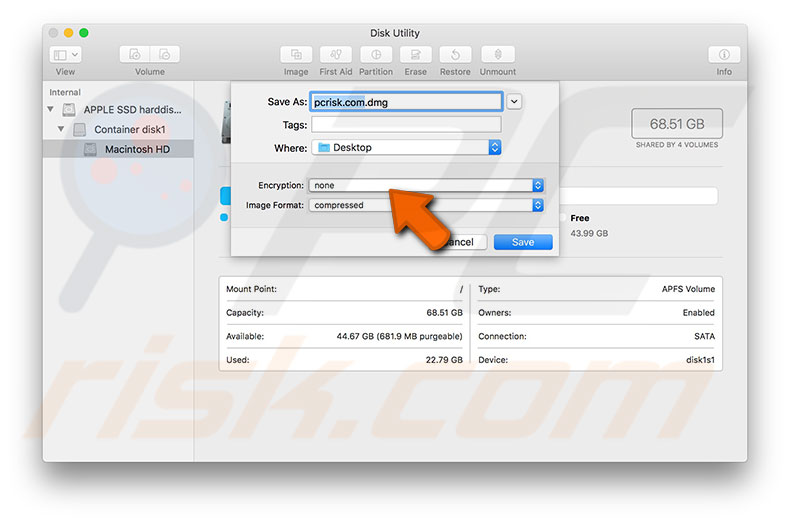Image resolution: width=790 pixels, height=523 pixels.
Task: Open the Where location dropdown
Action: pos(407,148)
